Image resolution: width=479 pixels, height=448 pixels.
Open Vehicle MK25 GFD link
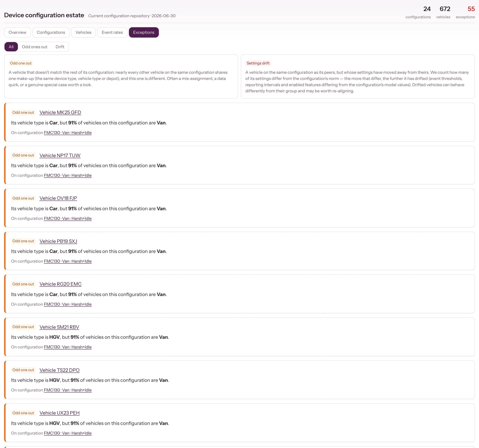[x=60, y=112]
